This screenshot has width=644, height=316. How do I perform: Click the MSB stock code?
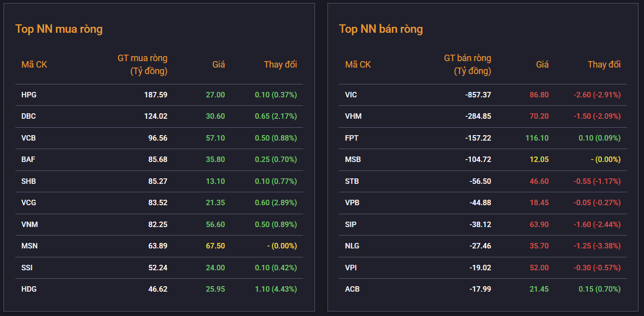click(353, 159)
